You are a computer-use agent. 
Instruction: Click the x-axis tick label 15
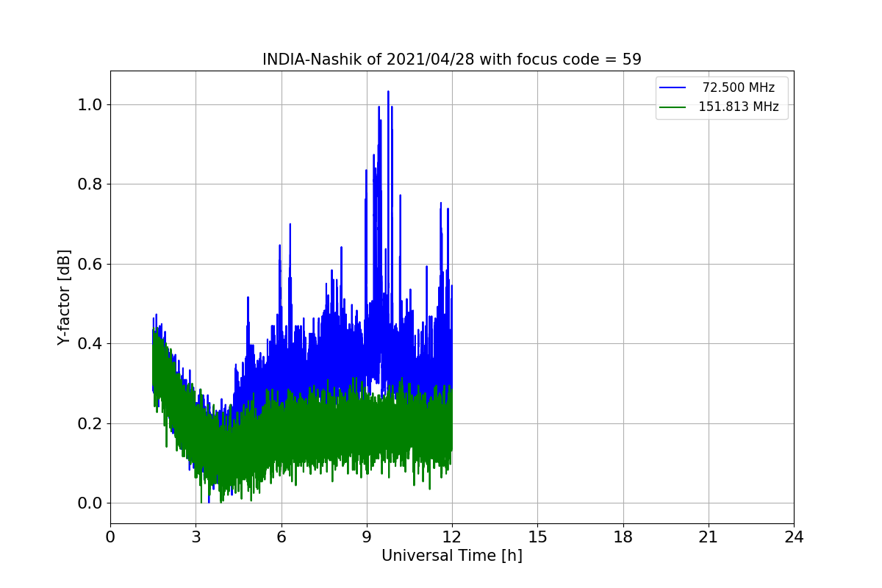tap(537, 537)
